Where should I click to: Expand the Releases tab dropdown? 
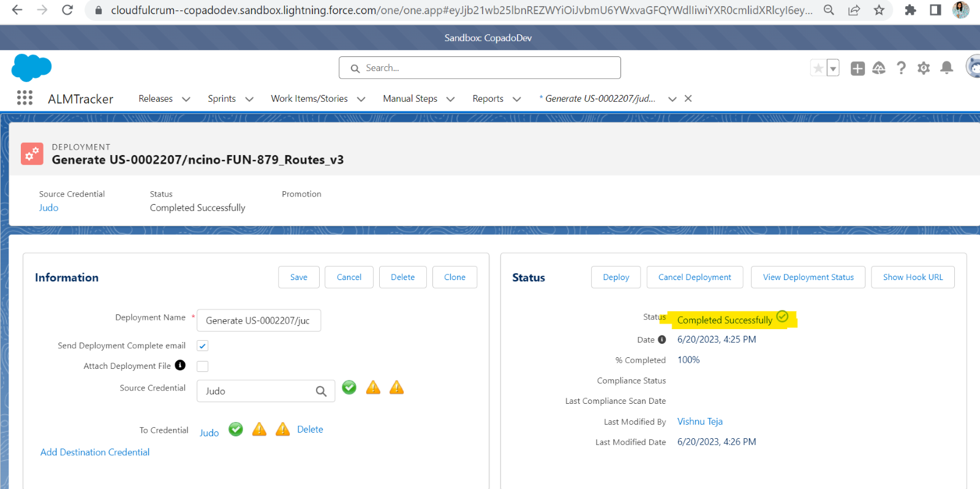(x=186, y=99)
